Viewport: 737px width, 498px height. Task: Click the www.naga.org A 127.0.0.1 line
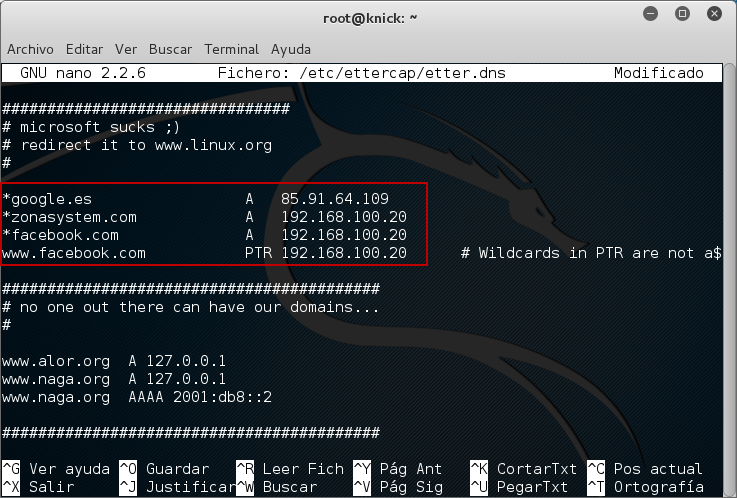coord(114,379)
